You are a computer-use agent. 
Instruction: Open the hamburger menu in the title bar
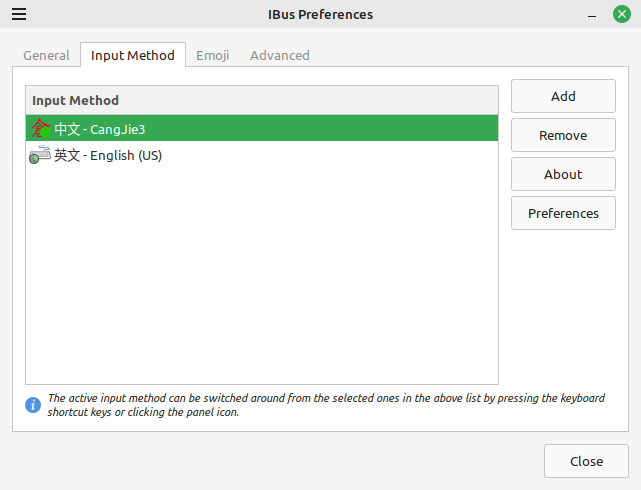19,14
